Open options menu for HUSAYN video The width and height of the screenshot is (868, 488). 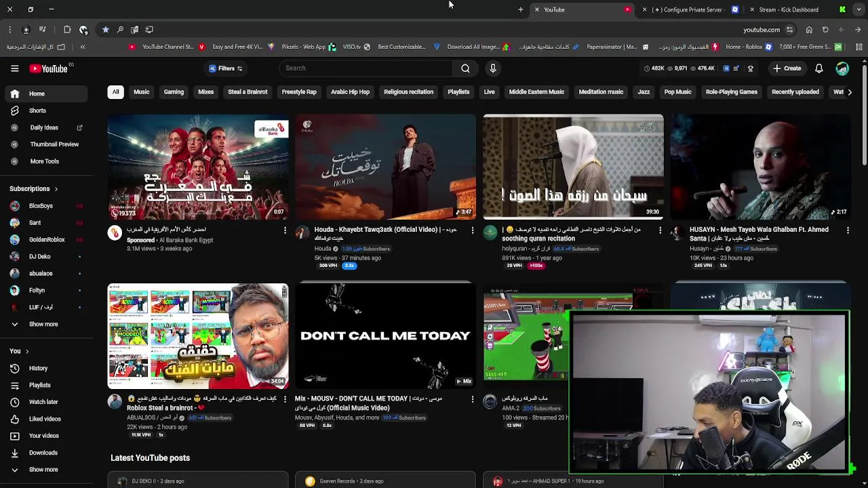click(x=848, y=230)
